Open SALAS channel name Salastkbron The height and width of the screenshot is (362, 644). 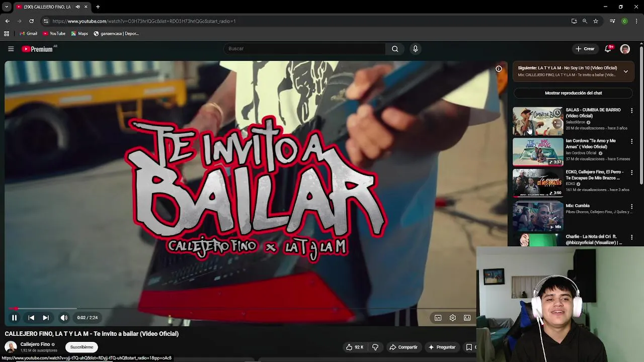tap(575, 122)
